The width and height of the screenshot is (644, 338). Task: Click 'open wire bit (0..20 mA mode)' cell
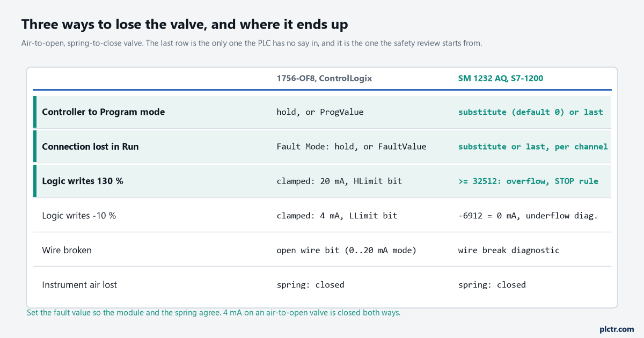point(347,250)
